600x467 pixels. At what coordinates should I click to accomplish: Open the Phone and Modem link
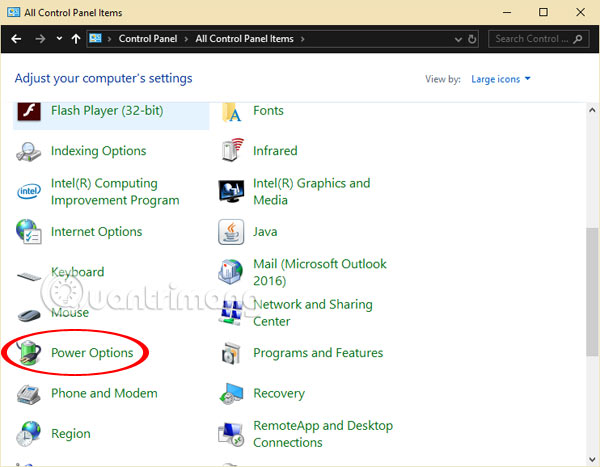click(x=104, y=393)
